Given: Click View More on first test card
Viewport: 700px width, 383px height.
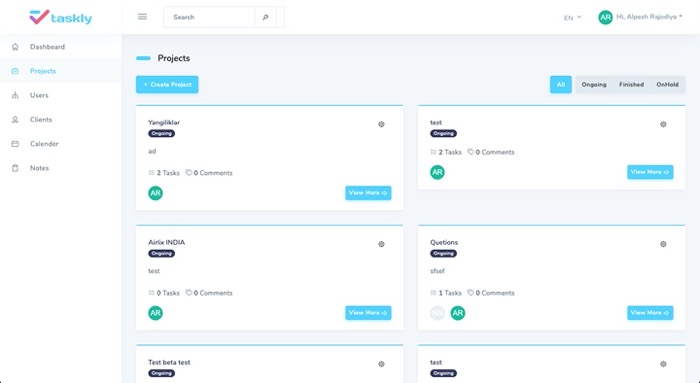Looking at the screenshot, I should (x=650, y=172).
